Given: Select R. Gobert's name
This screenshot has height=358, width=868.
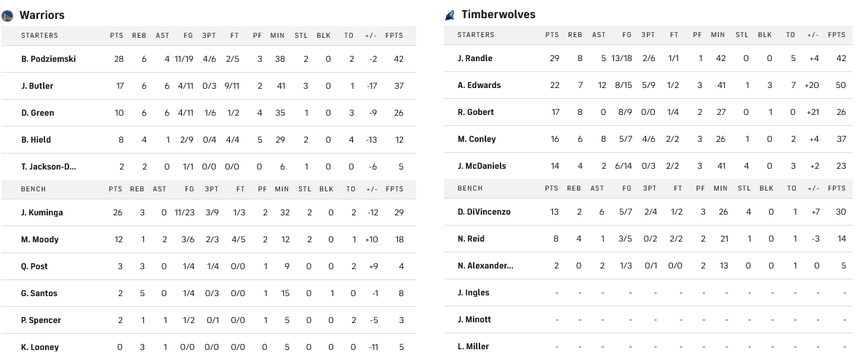Looking at the screenshot, I should 476,112.
